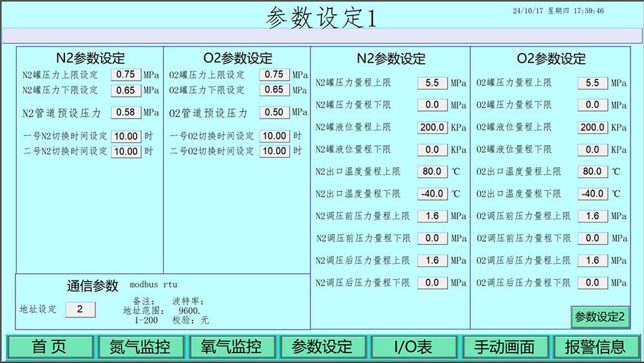The height and width of the screenshot is (363, 644).
Task: Edit N2罐压力量程上限 value 5.5
Action: pos(432,83)
